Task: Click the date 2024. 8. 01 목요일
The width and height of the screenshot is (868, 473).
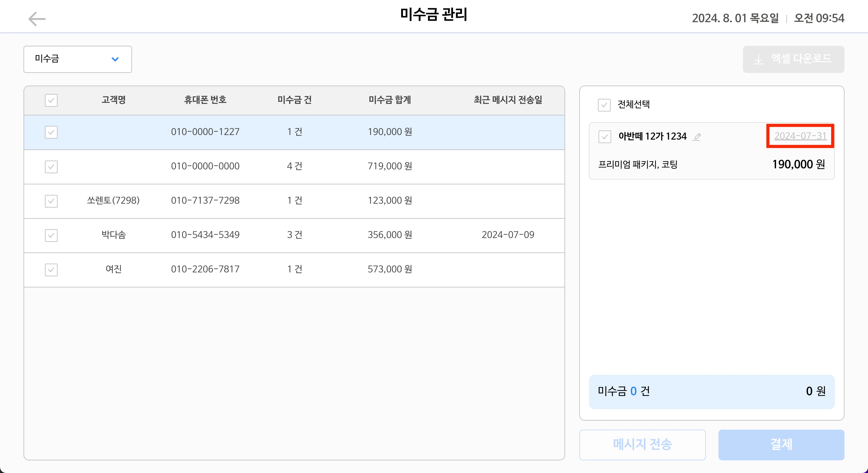Action: pyautogui.click(x=735, y=18)
